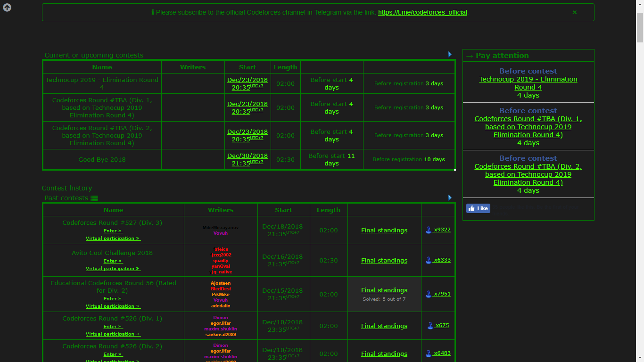Image resolution: width=644 pixels, height=362 pixels.
Task: Click the scroll-to-top arrow icon
Action: (x=7, y=7)
